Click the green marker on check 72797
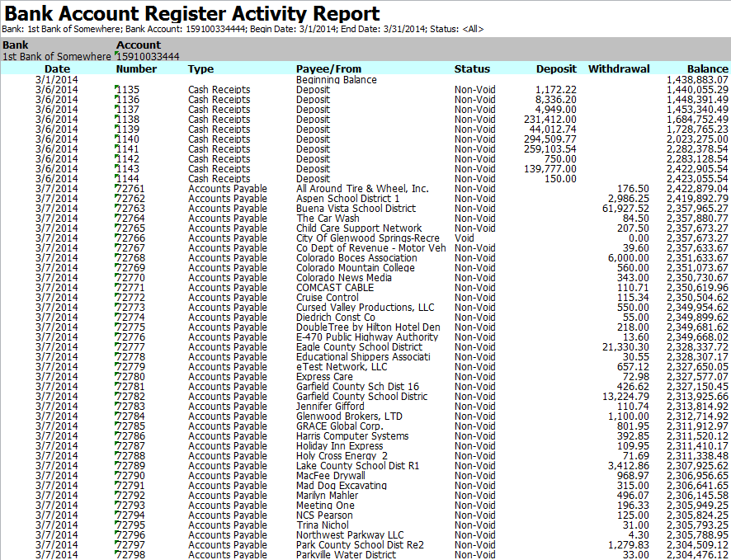This screenshot has width=731, height=560. click(x=118, y=542)
